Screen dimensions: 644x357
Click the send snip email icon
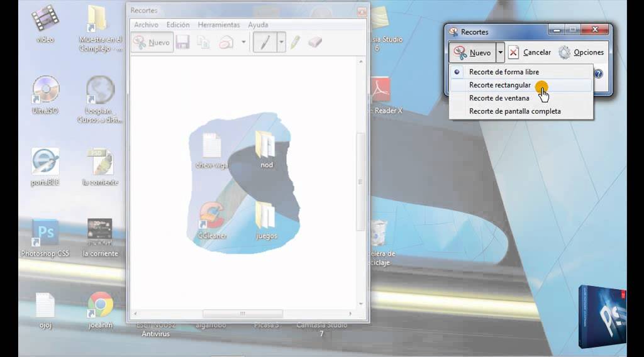[226, 42]
